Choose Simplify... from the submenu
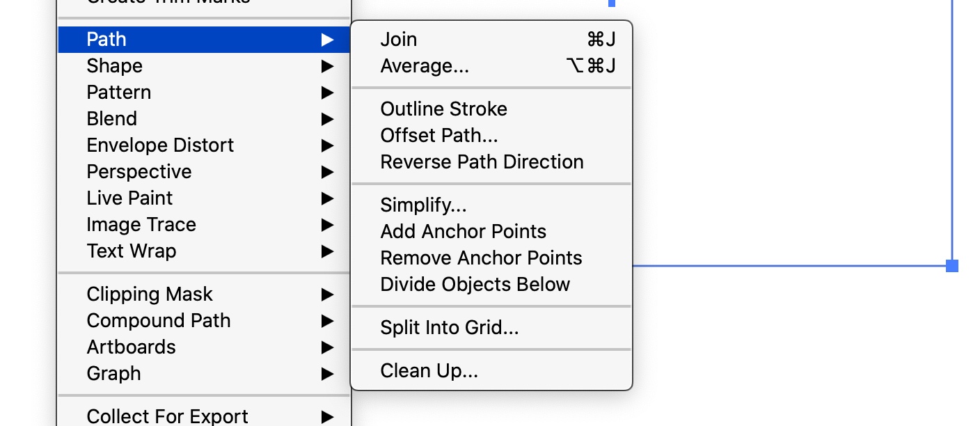This screenshot has height=426, width=980. (491, 205)
